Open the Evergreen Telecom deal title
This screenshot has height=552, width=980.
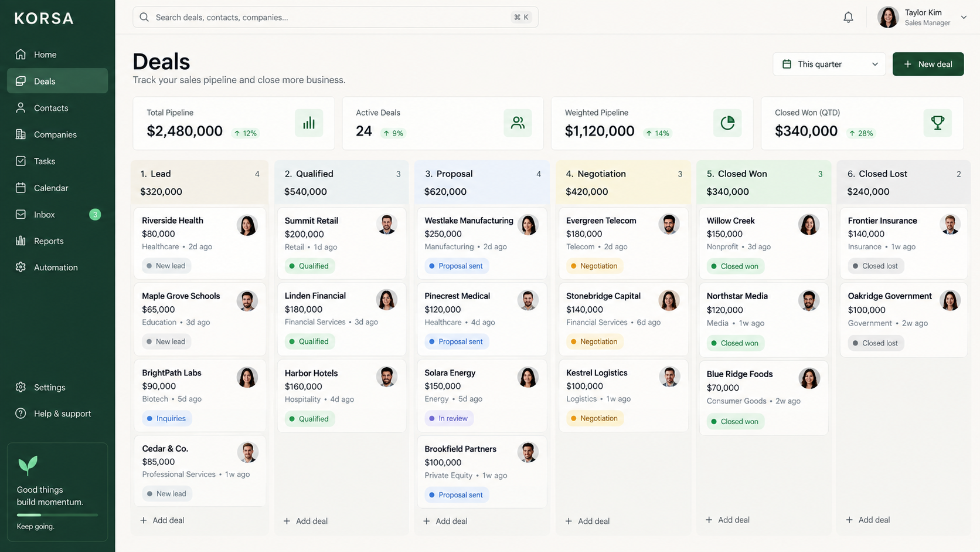(x=601, y=221)
